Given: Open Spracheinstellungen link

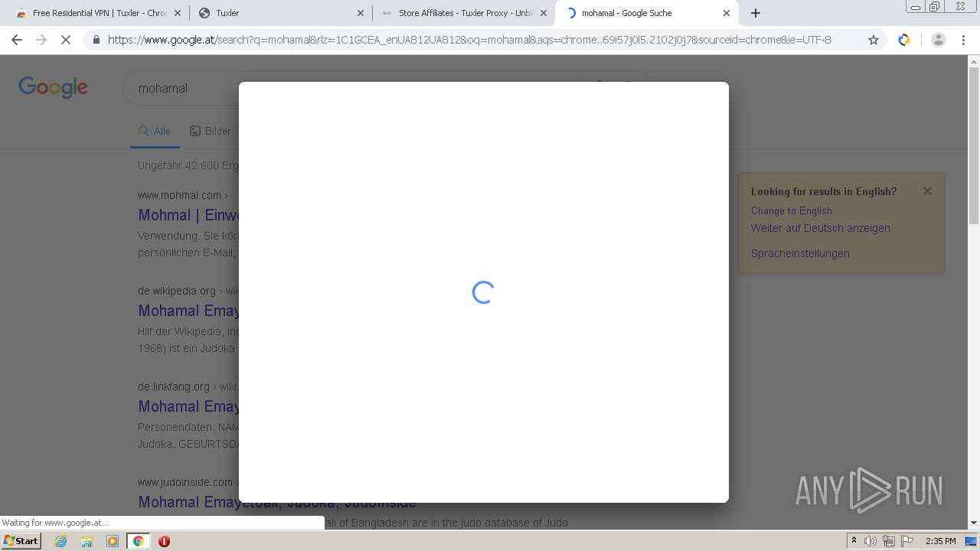Looking at the screenshot, I should (800, 253).
